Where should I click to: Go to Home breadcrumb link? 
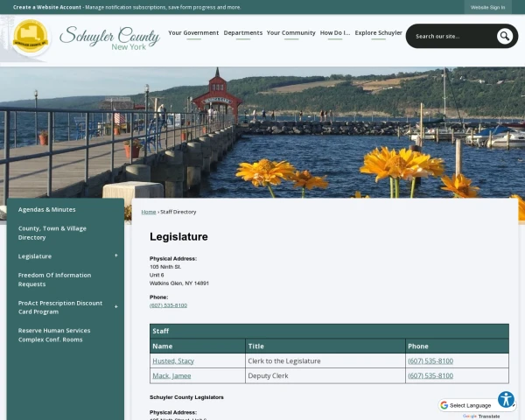coord(149,212)
